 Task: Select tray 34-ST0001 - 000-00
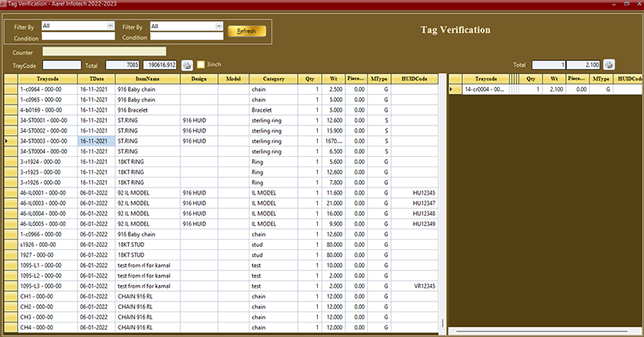pyautogui.click(x=47, y=121)
